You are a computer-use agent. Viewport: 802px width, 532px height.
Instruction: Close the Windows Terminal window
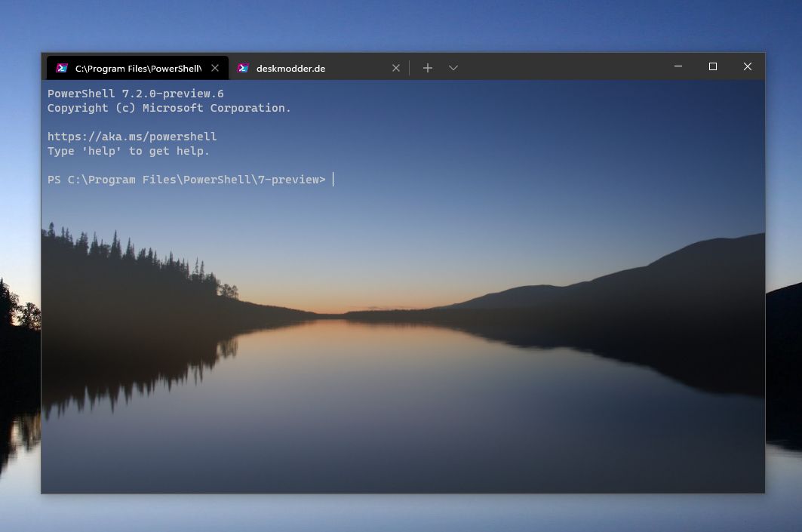click(747, 66)
